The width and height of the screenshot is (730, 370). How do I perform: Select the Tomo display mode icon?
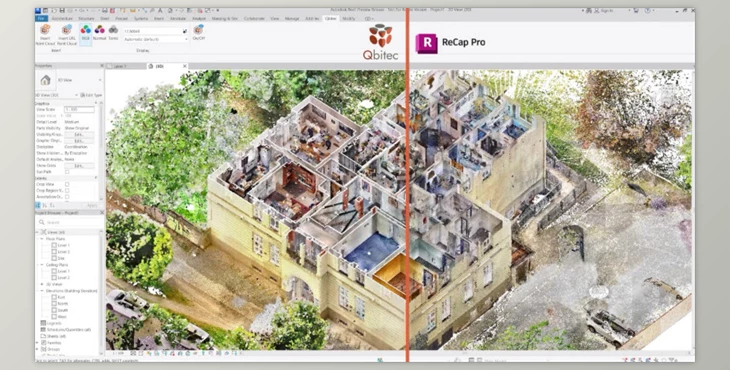click(x=113, y=30)
